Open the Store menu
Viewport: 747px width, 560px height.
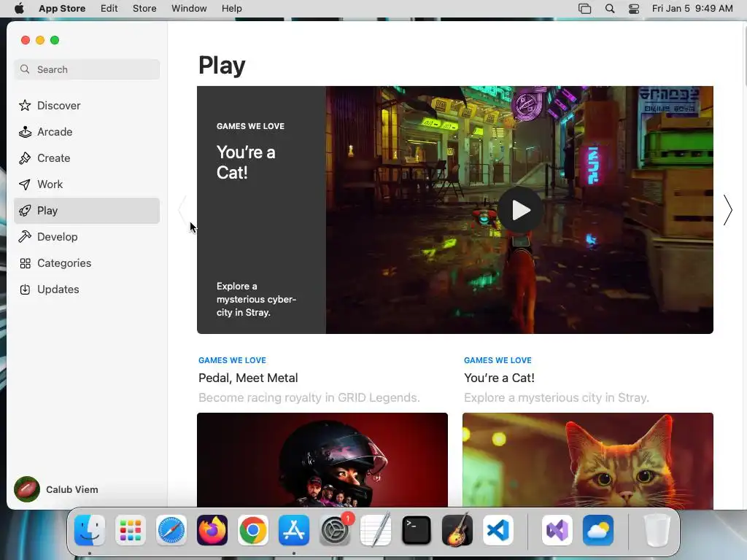click(144, 9)
